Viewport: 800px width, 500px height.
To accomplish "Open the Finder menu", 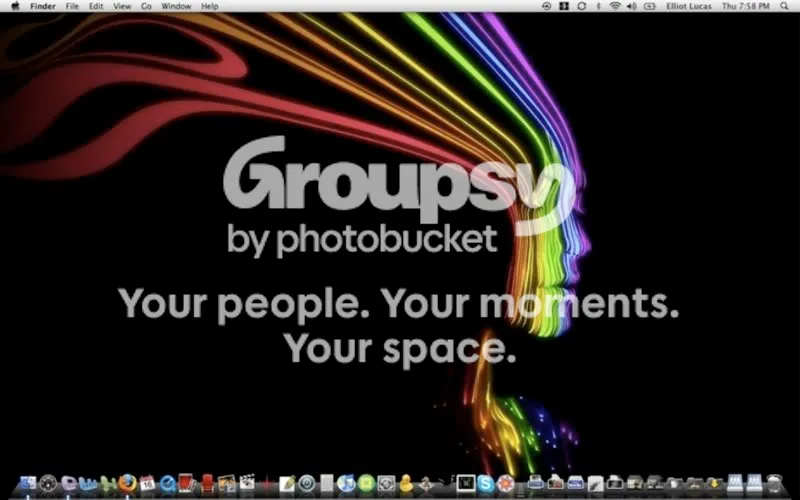I will point(43,6).
